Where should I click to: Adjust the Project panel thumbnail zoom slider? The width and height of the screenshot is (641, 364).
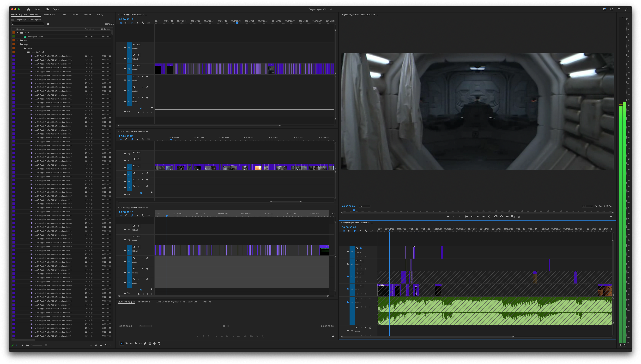[36, 345]
